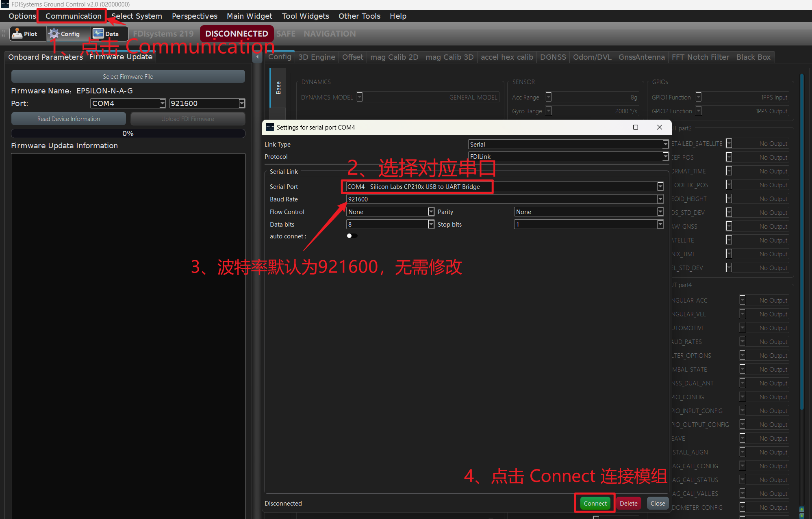Switch to the DGNSS tab
The width and height of the screenshot is (812, 519).
click(x=553, y=57)
